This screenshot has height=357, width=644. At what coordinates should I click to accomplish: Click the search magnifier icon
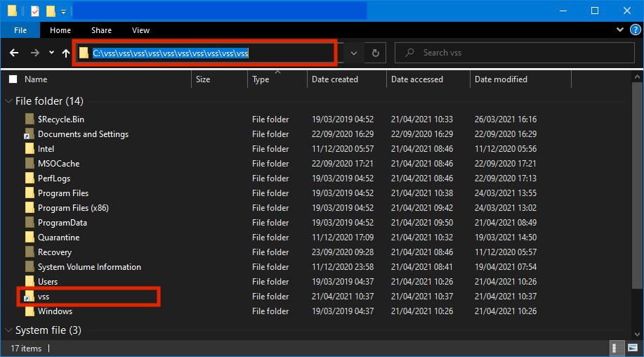coord(409,53)
